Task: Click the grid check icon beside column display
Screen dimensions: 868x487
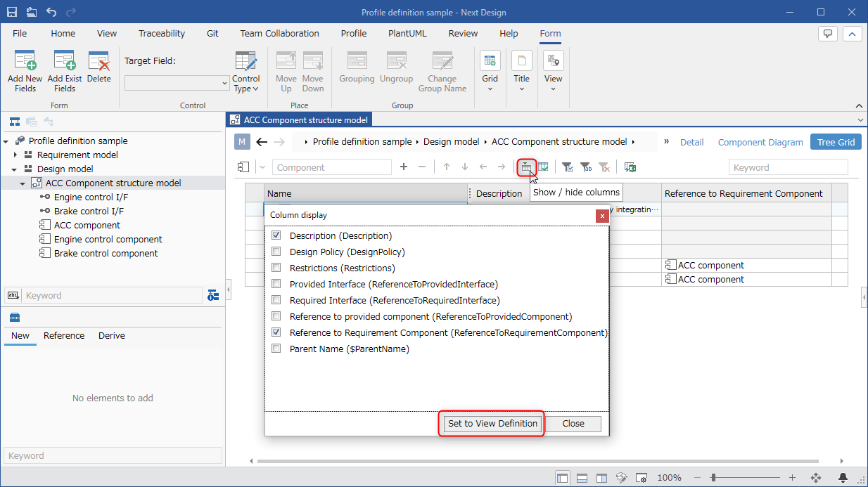Action: point(544,167)
